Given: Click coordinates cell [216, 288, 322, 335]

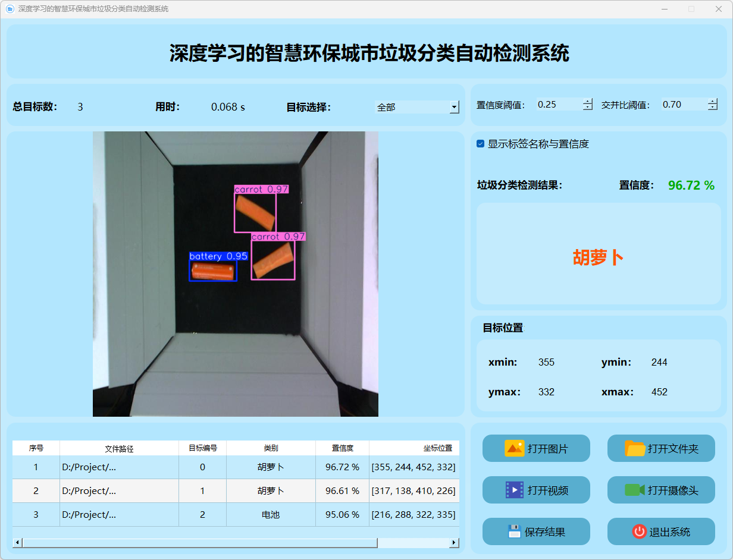Looking at the screenshot, I should coord(414,515).
